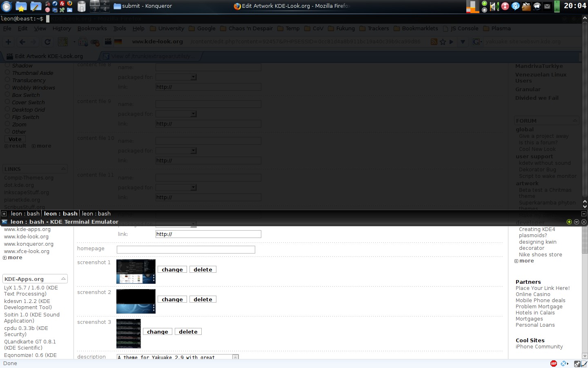The height and width of the screenshot is (368, 588).
Task: Open screenshot 3 thumbnail
Action: pyautogui.click(x=129, y=334)
